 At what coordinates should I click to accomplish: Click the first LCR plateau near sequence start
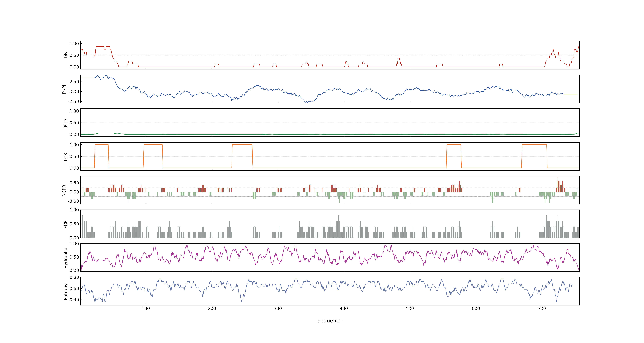102,145
